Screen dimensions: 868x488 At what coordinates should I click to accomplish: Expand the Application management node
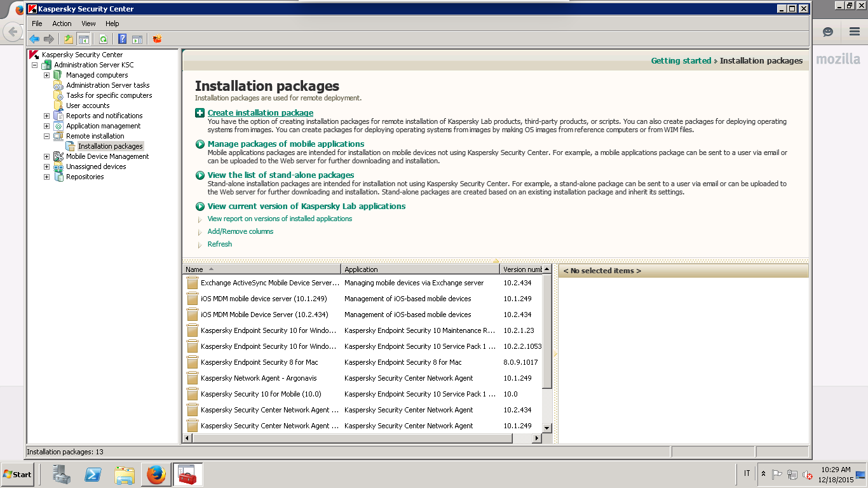(x=46, y=126)
